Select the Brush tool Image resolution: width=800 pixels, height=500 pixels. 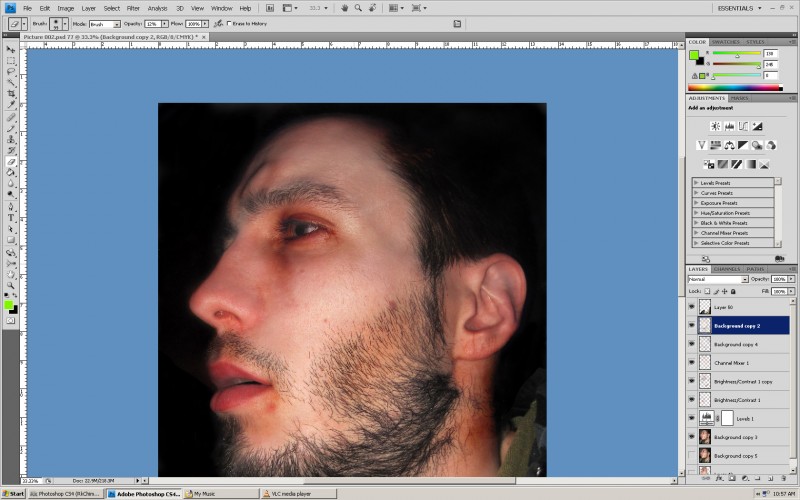(11, 129)
